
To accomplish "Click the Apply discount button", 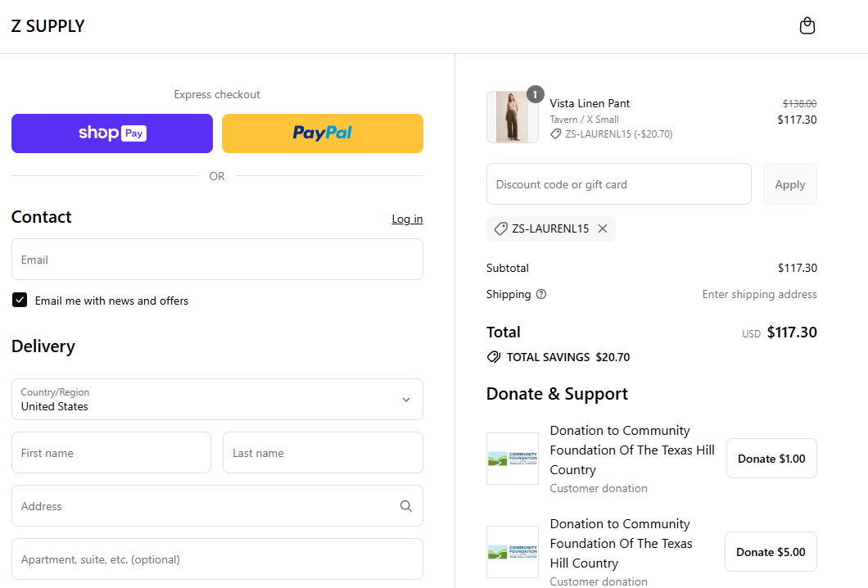I will click(789, 183).
